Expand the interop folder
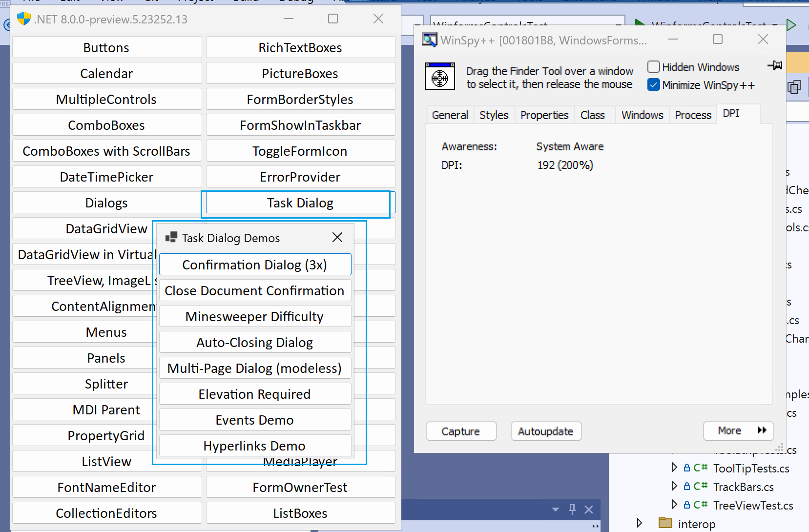This screenshot has height=532, width=809. tap(640, 523)
